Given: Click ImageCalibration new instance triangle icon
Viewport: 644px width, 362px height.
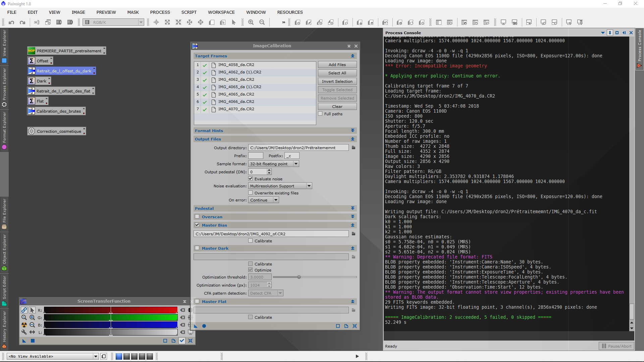Looking at the screenshot, I should 196,326.
